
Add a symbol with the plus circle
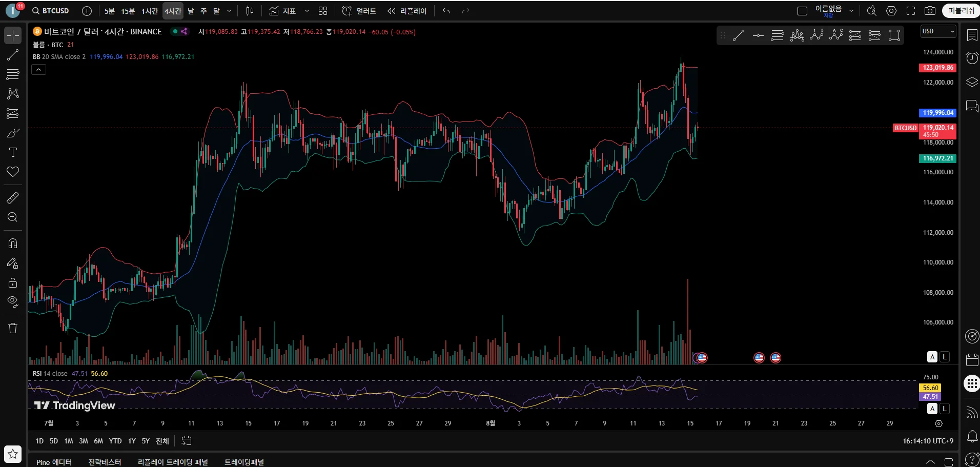87,11
